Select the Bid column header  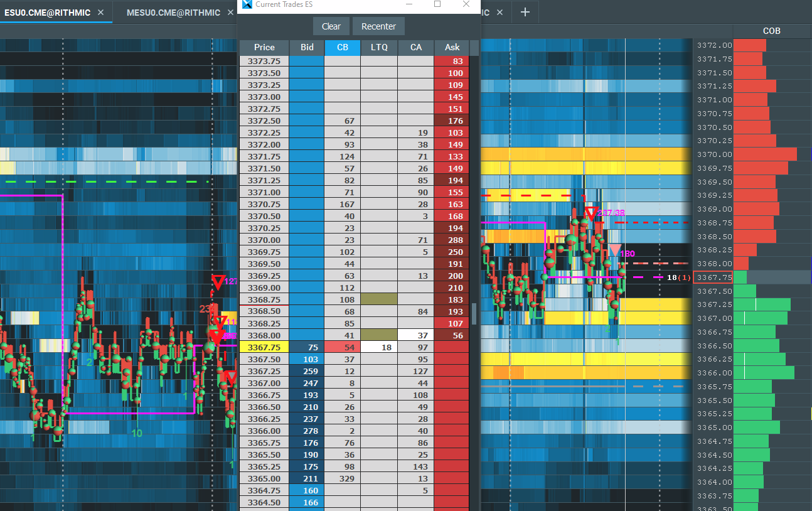pos(307,47)
